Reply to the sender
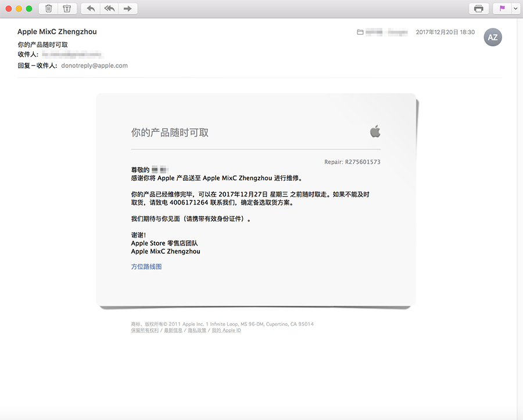The width and height of the screenshot is (523, 420). click(91, 9)
